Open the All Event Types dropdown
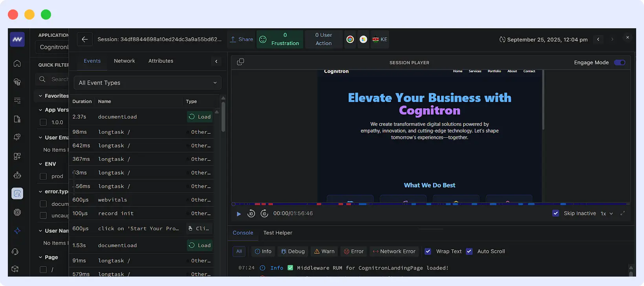The height and width of the screenshot is (286, 644). point(148,83)
